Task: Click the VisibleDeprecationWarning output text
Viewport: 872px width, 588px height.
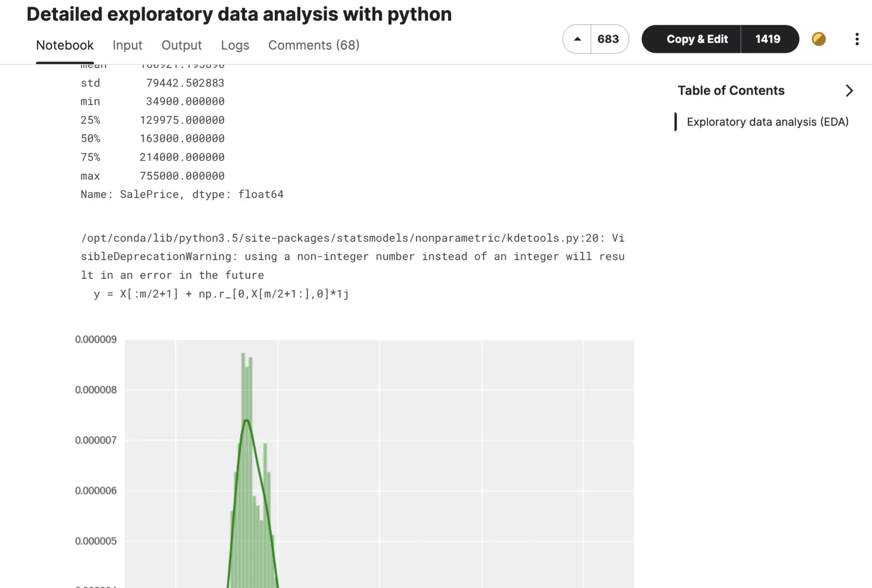Action: (352, 256)
